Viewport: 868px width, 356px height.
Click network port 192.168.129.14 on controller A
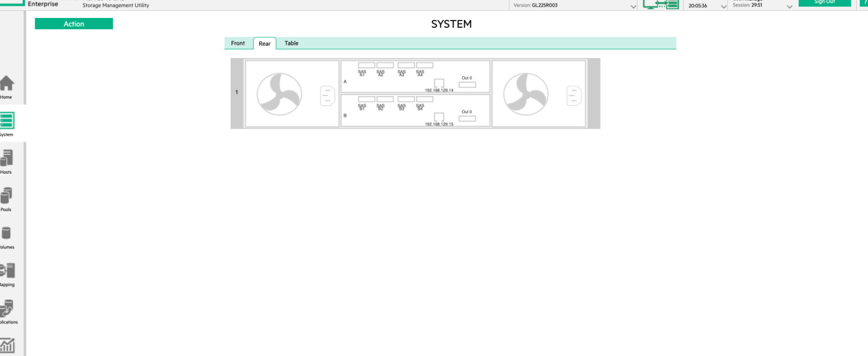[x=439, y=83]
